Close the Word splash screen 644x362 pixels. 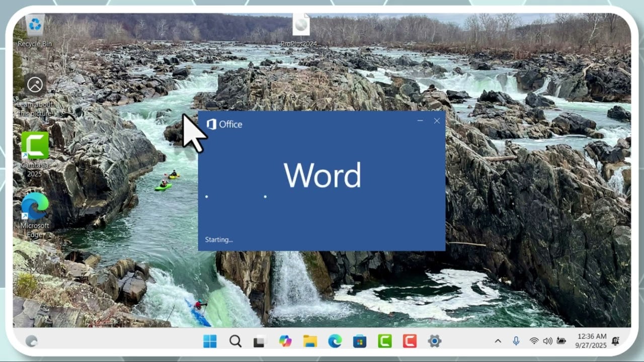[437, 121]
